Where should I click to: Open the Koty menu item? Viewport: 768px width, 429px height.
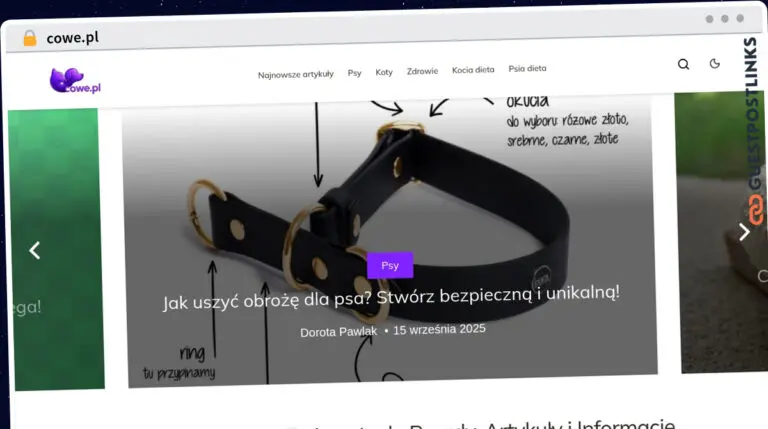[x=384, y=72]
